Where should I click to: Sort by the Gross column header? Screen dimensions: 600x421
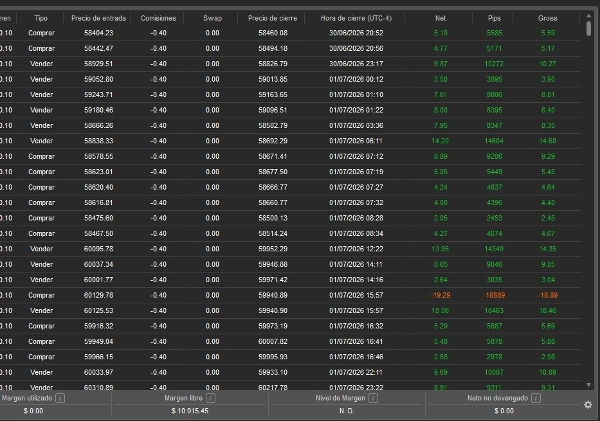548,18
